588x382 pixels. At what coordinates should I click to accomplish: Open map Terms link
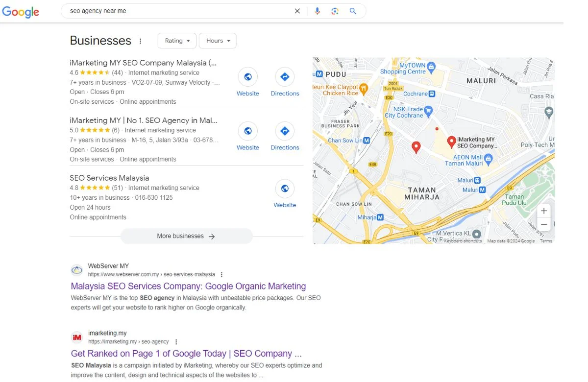coord(546,241)
